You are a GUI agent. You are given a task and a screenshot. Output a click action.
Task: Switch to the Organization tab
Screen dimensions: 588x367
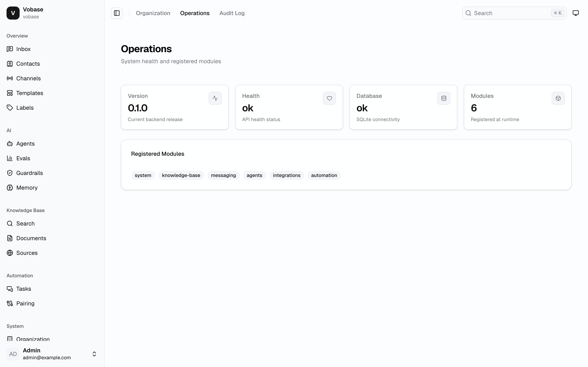click(153, 13)
